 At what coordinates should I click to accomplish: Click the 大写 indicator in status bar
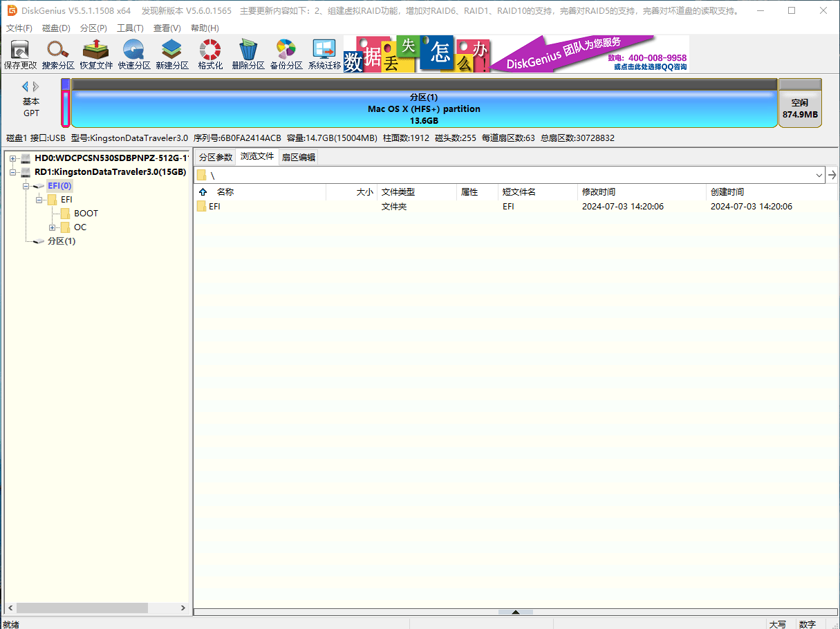click(x=777, y=624)
